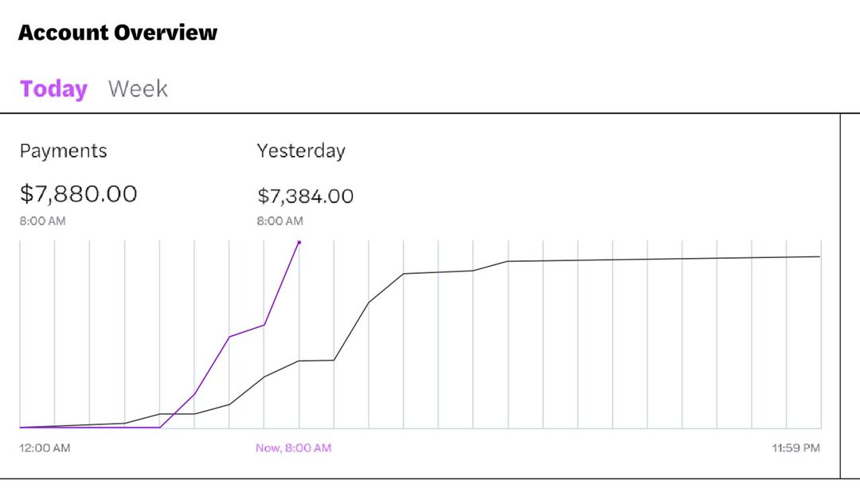Switch to the Week tab
Viewport: 860px width, 504px height.
tap(136, 88)
